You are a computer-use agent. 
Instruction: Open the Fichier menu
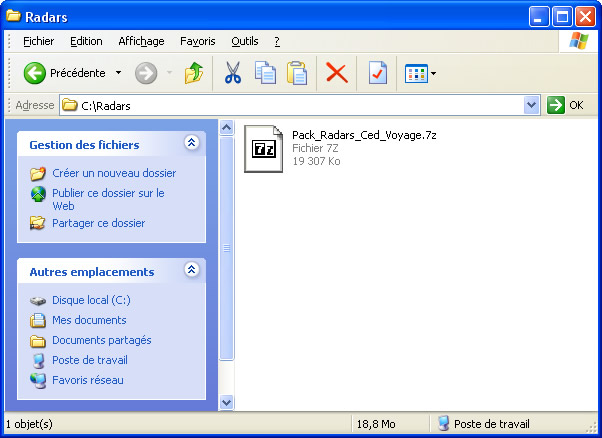pyautogui.click(x=38, y=41)
